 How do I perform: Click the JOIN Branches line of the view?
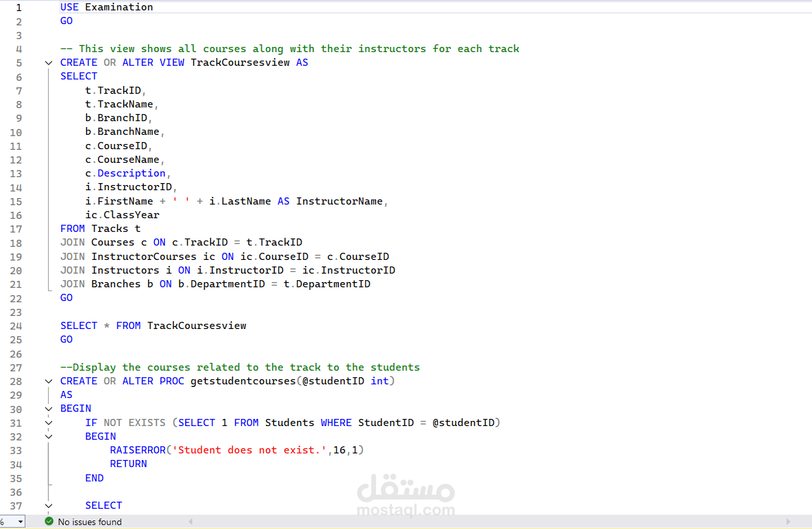pos(215,284)
